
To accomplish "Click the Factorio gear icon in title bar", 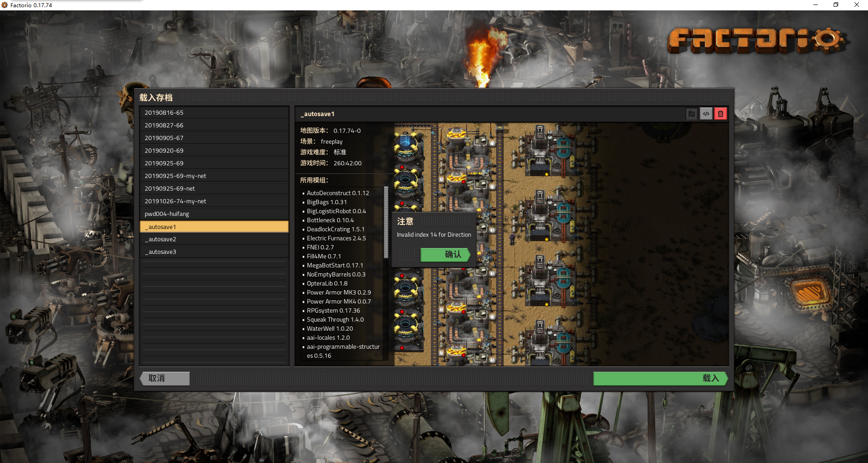I will click(x=5, y=5).
